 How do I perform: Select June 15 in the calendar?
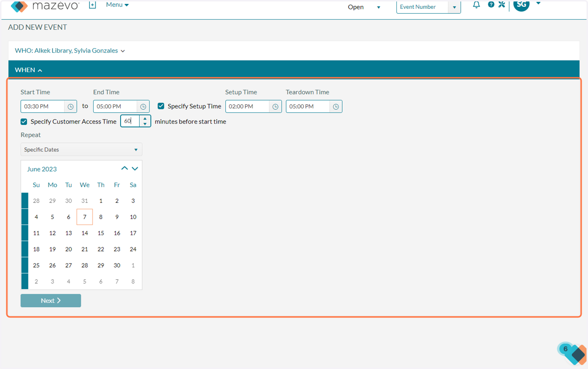(101, 233)
